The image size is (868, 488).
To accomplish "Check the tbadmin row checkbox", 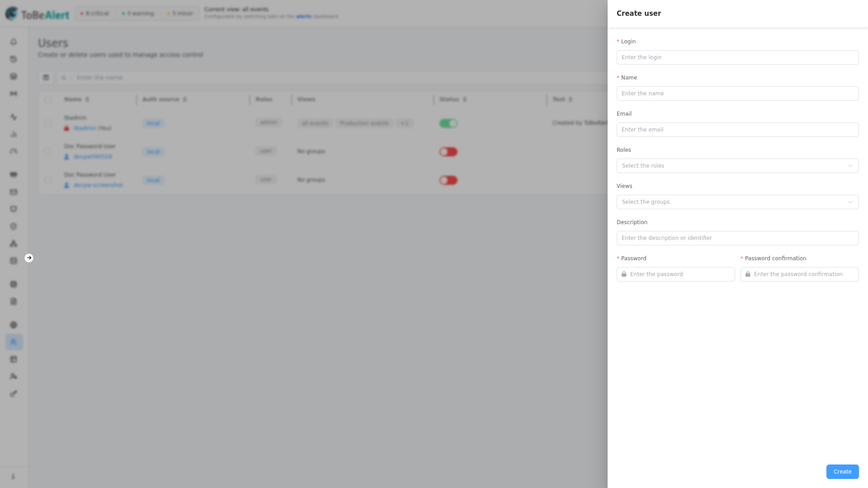I will click(x=48, y=123).
